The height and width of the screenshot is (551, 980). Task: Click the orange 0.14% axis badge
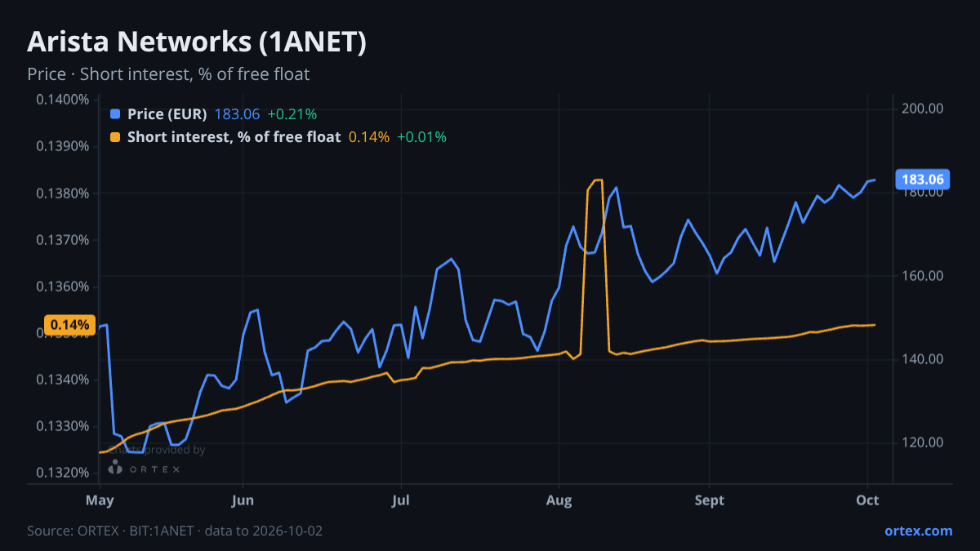coord(70,325)
